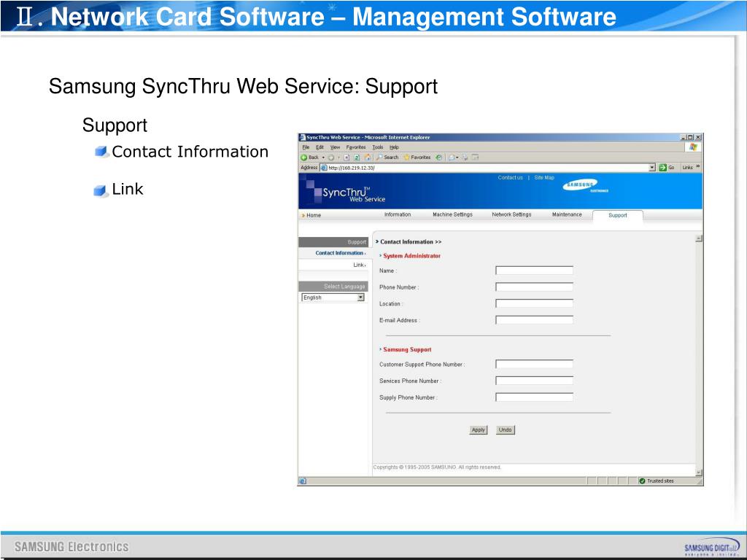Click the page scrollbar down arrow
Screen dimensions: 747x560
coord(699,472)
